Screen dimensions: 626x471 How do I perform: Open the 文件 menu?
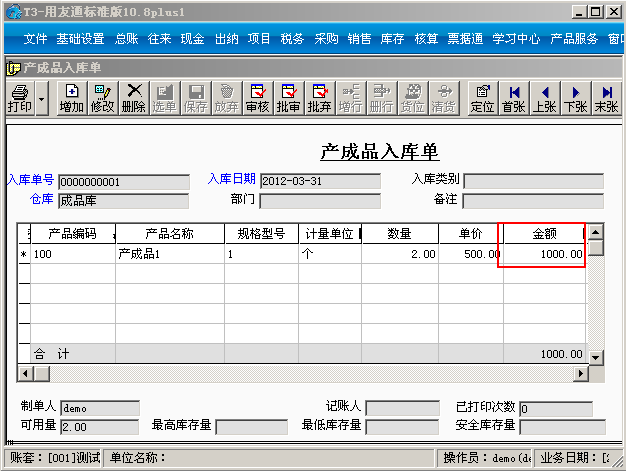(35, 39)
